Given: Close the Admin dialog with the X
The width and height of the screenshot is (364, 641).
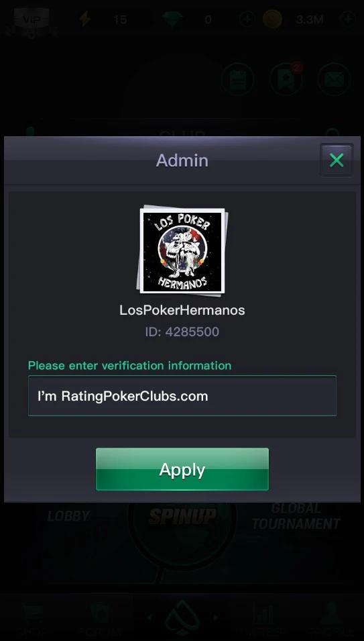Looking at the screenshot, I should point(337,160).
